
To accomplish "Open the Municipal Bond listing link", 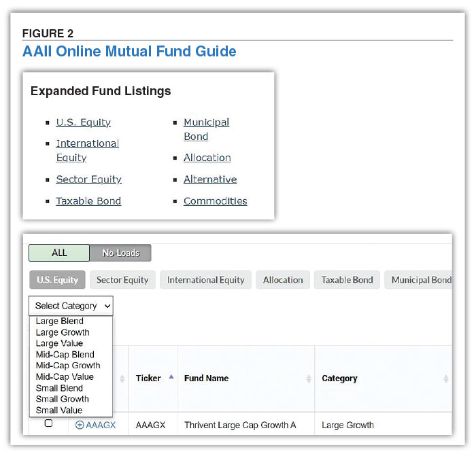I will [207, 130].
